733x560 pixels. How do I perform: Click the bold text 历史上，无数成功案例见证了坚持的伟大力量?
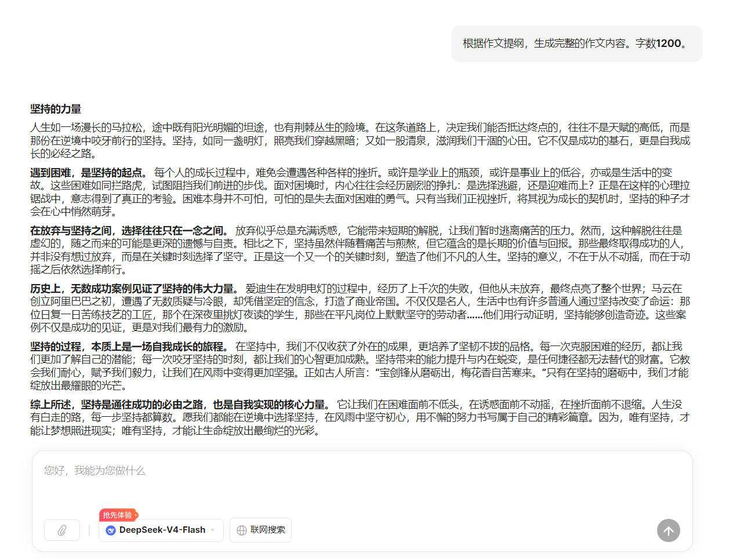click(135, 289)
